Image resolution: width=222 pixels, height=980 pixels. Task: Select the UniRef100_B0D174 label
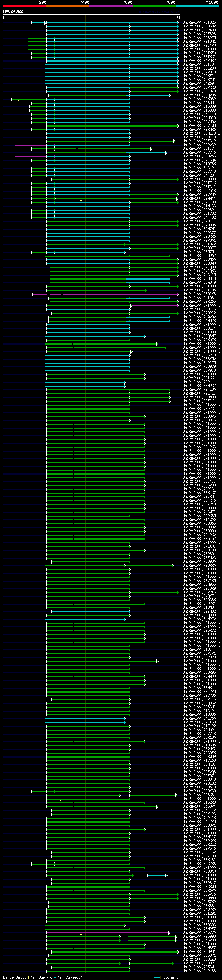coord(199,328)
